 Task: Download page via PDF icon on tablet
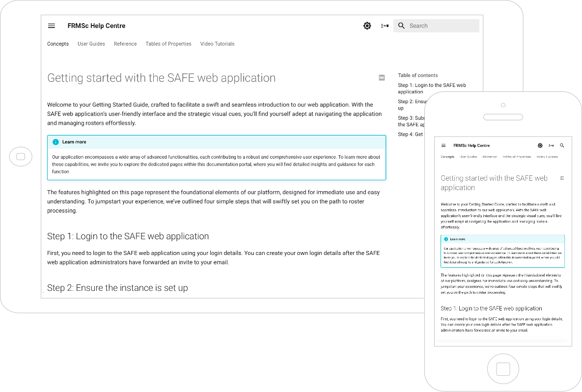pos(382,78)
